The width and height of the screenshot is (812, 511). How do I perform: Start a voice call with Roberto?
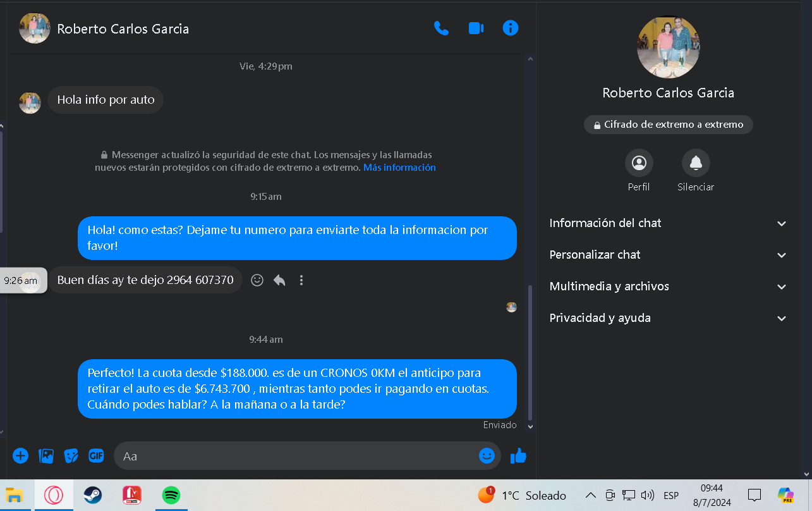(x=441, y=28)
